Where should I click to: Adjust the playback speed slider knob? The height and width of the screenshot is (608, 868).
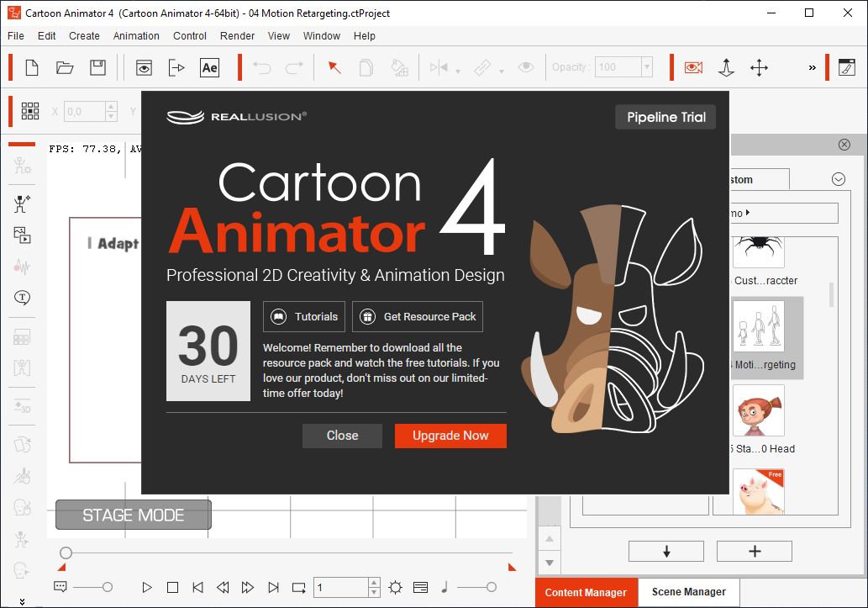click(x=108, y=587)
